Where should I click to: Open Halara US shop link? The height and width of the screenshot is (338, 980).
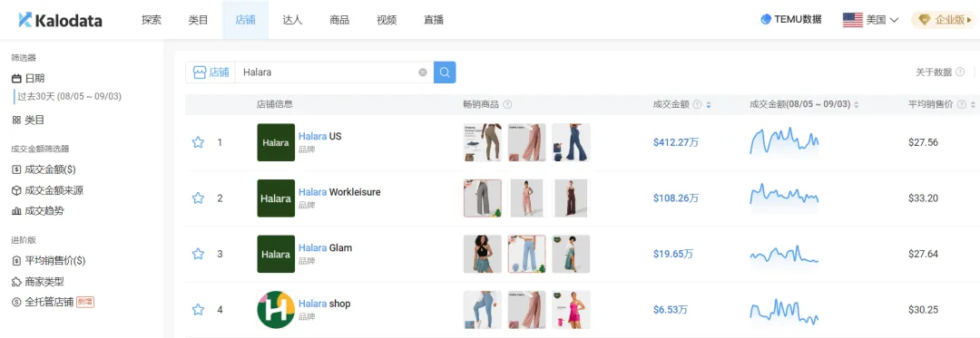tap(320, 136)
